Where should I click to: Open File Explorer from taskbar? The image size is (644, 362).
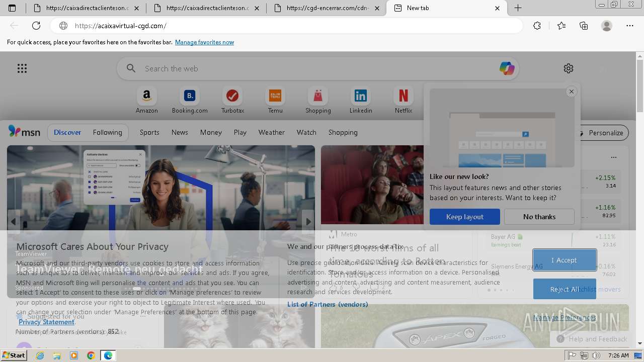point(57,355)
